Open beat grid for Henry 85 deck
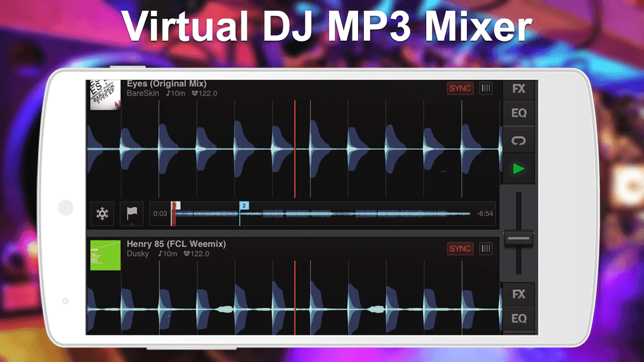This screenshot has height=362, width=644. pyautogui.click(x=486, y=248)
